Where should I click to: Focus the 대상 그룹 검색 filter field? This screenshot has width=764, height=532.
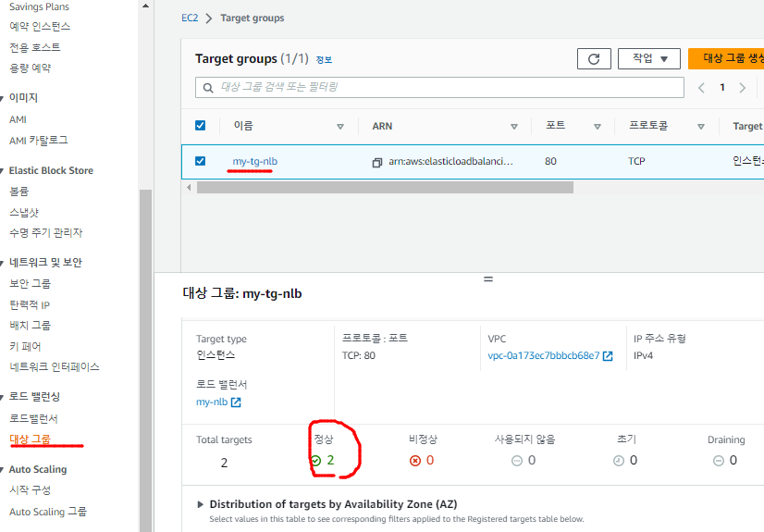click(x=439, y=88)
